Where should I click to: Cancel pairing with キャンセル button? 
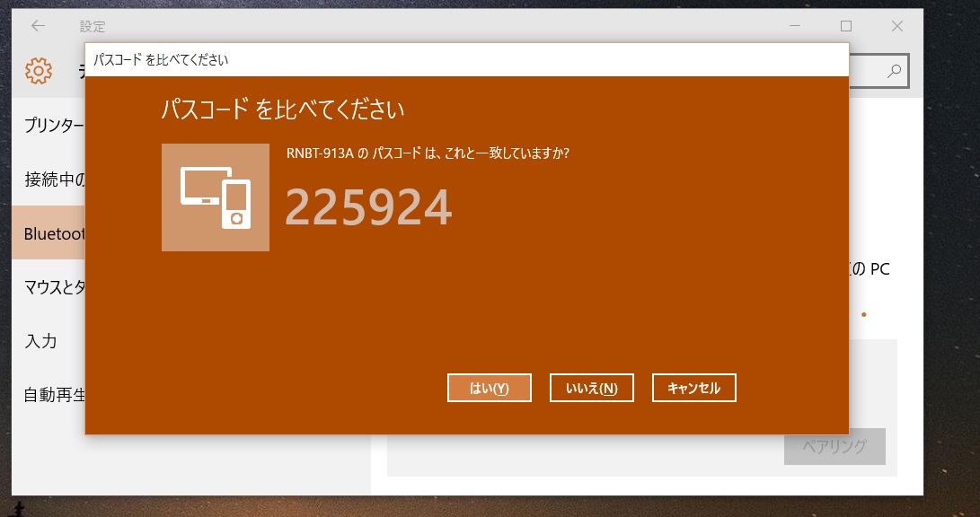pos(693,388)
